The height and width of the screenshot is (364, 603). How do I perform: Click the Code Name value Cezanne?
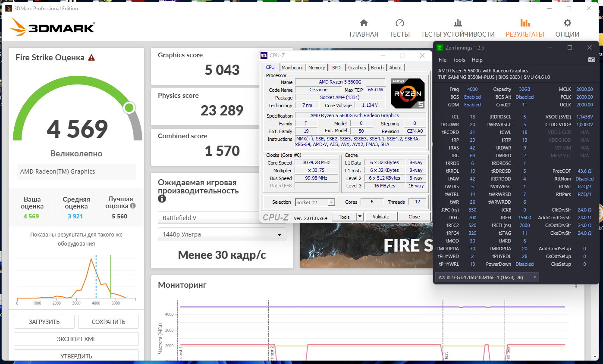coord(318,90)
